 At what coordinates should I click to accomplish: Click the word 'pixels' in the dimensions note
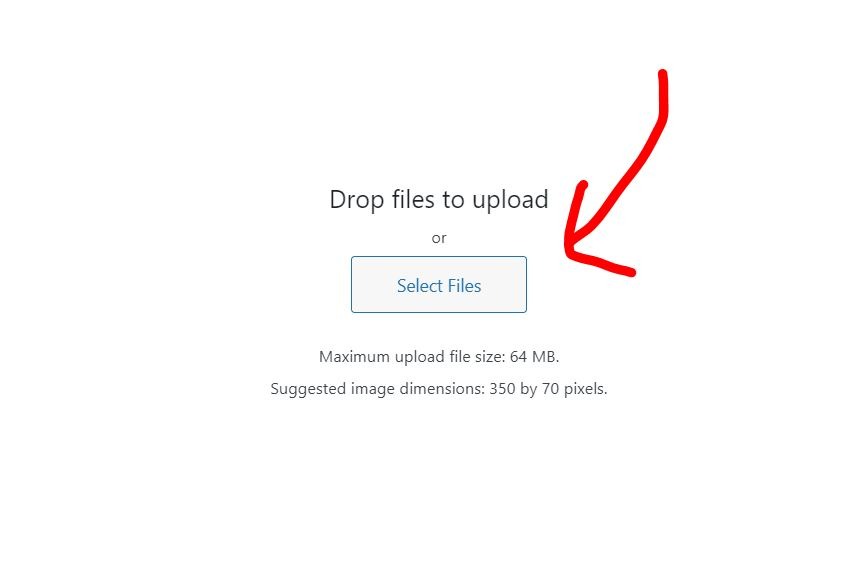tap(585, 389)
